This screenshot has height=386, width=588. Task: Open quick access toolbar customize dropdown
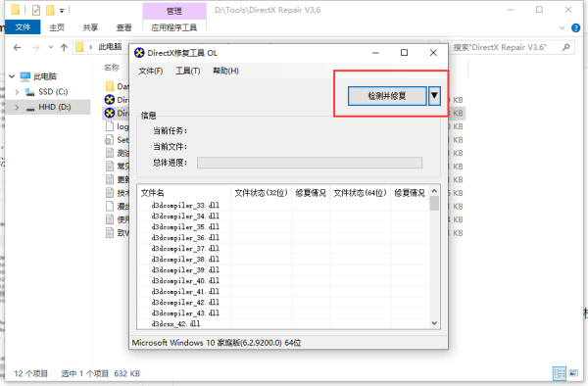click(x=62, y=11)
